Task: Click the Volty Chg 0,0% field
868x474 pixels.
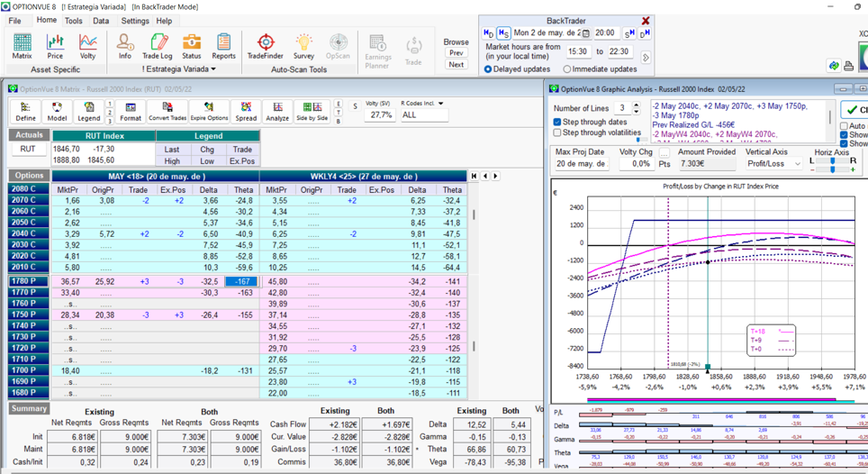Action: coord(637,164)
